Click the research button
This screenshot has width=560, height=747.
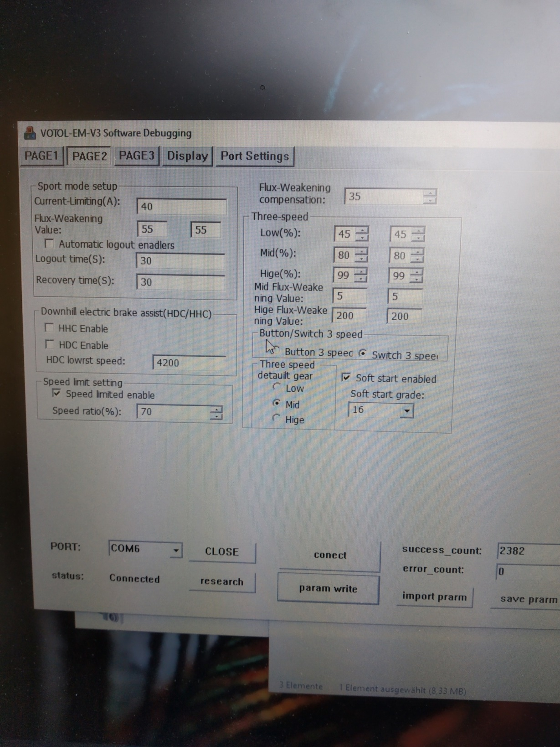pyautogui.click(x=222, y=581)
